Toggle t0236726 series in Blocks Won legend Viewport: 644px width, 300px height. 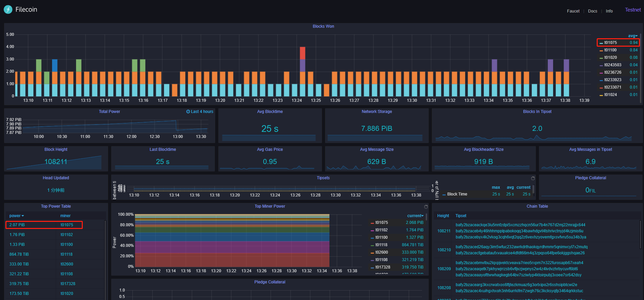[x=613, y=72]
